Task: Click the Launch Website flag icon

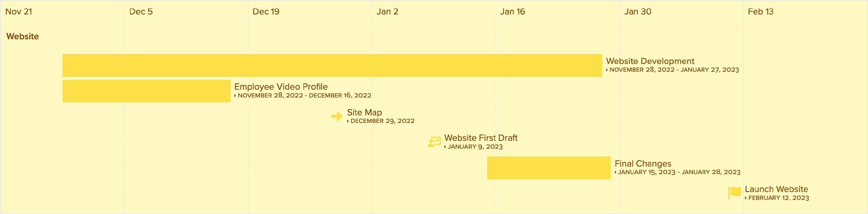Action: coord(735,193)
